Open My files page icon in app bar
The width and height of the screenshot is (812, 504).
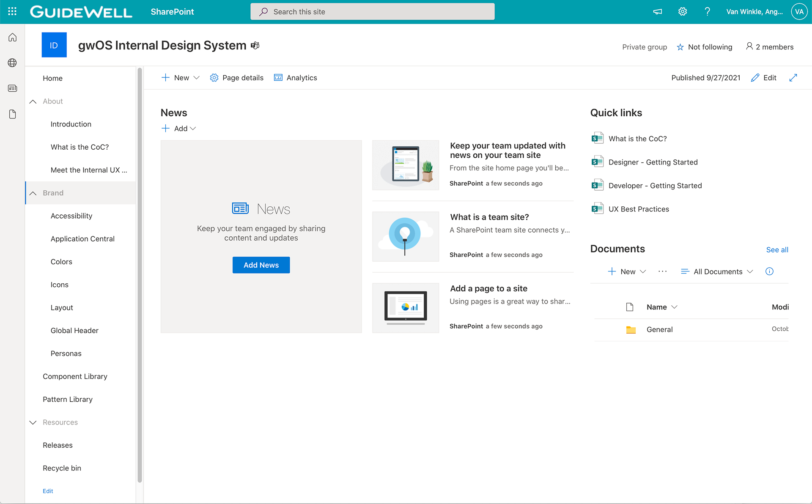point(13,114)
